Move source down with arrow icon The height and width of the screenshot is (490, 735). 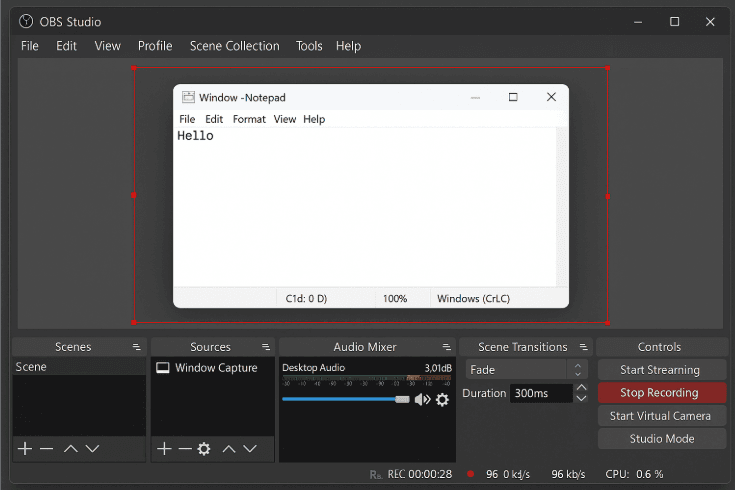pos(250,449)
